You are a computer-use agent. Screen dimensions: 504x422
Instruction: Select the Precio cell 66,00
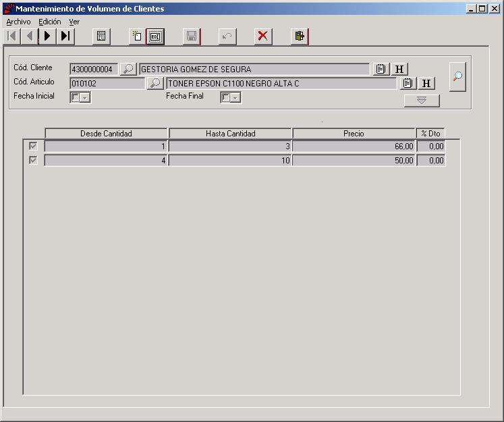click(x=354, y=147)
